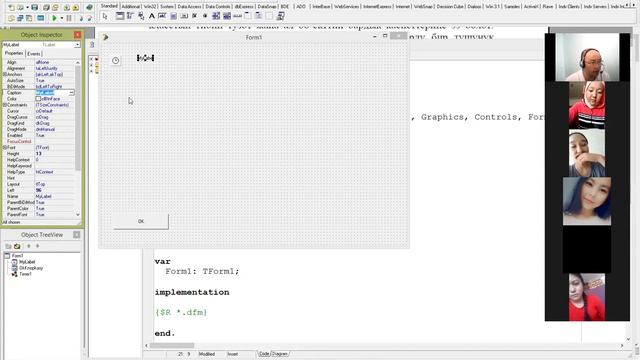The width and height of the screenshot is (640, 360).
Task: Select OkKnopkasy in Object TreeView
Action: (x=31, y=268)
